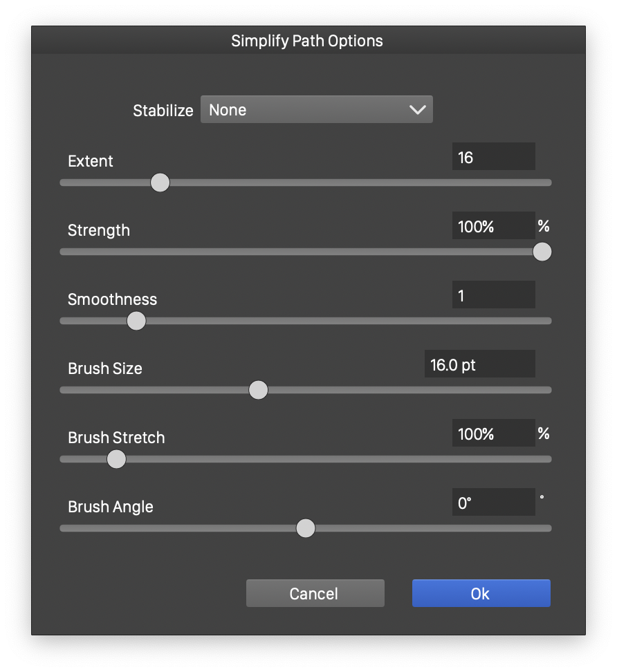Screen dimensions: 617x672
Task: Click the Brush Size slider handle
Action: click(258, 390)
